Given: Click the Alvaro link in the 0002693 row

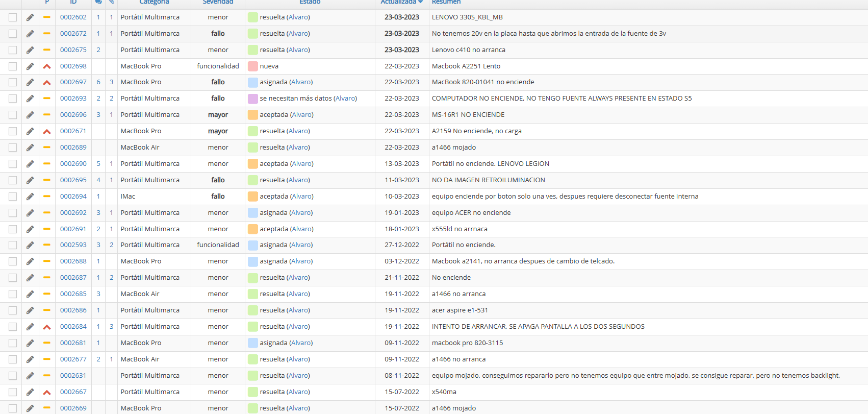Looking at the screenshot, I should pos(345,99).
